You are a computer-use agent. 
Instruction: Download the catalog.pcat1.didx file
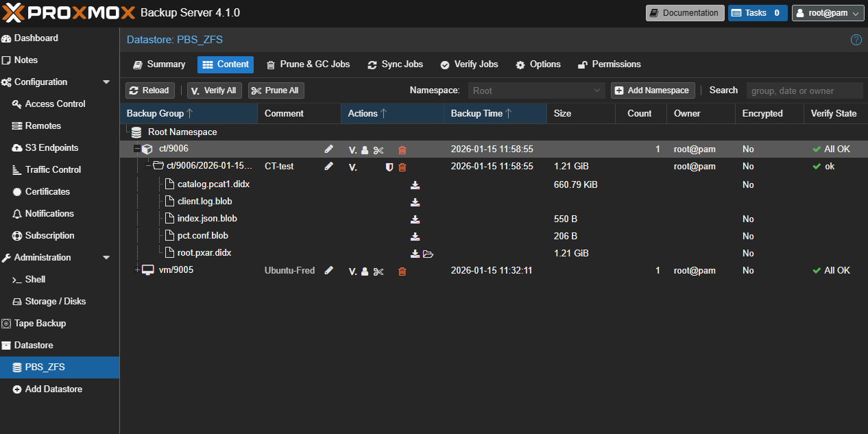[x=415, y=185]
